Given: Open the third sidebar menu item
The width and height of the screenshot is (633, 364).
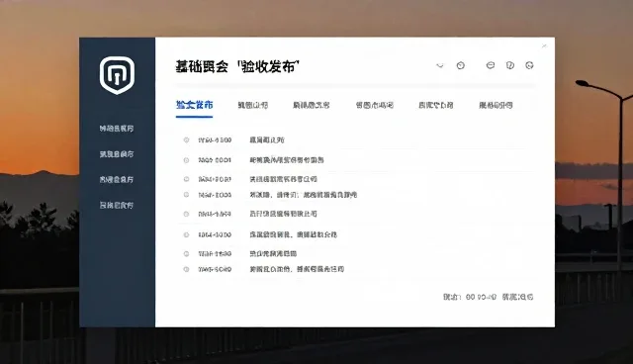Looking at the screenshot, I should 117,180.
